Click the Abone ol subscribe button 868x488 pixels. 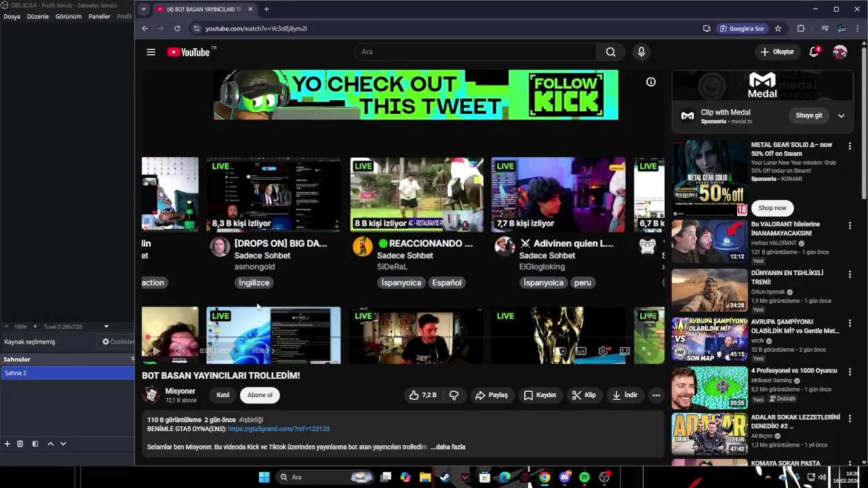260,395
